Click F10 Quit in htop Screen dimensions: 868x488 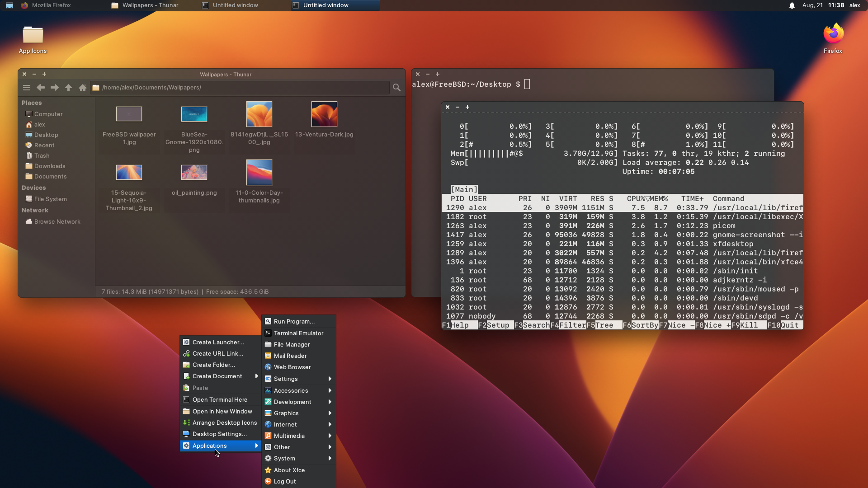(785, 325)
